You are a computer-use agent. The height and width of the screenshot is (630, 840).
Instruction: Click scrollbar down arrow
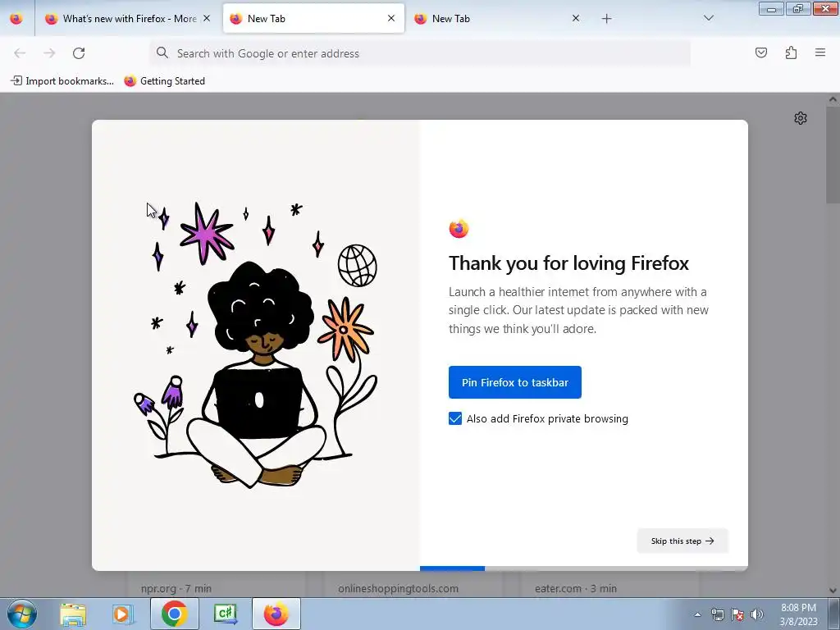[x=833, y=591]
